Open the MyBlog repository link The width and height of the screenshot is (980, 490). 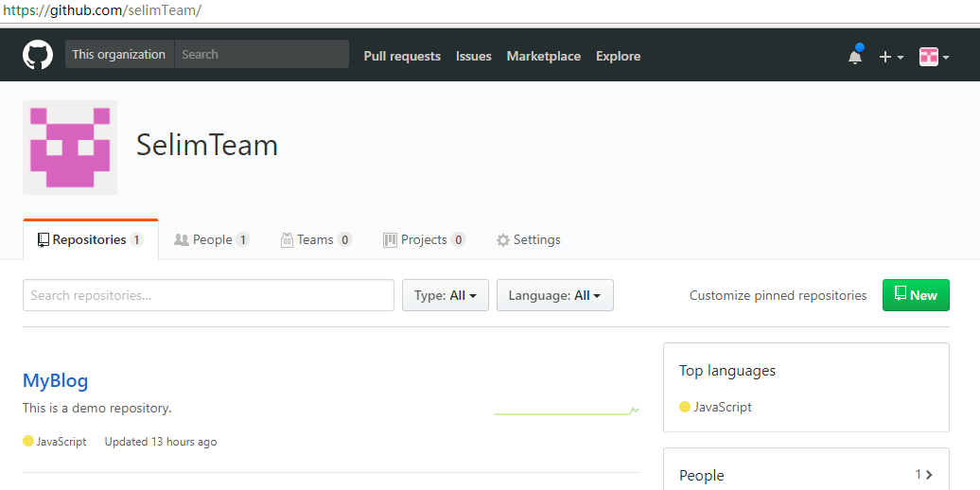[56, 380]
